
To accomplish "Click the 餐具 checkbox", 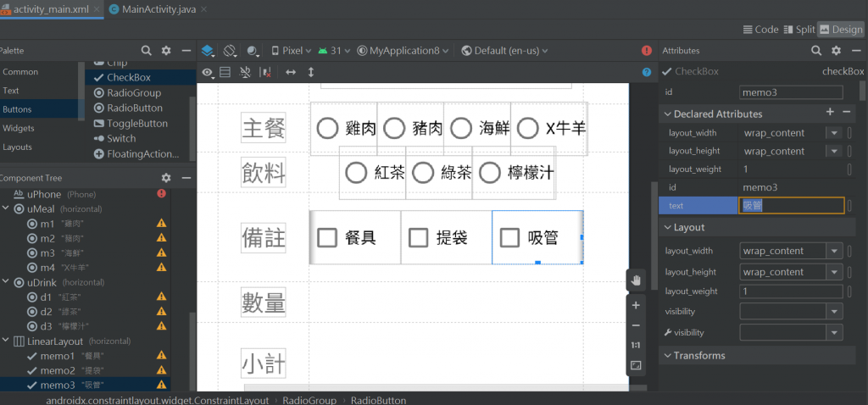I will pos(355,237).
